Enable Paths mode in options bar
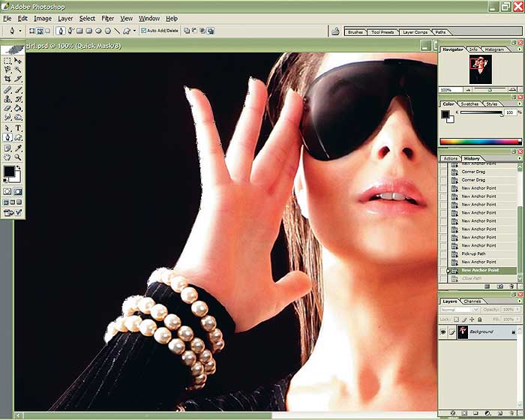The height and width of the screenshot is (420, 525). [40, 31]
